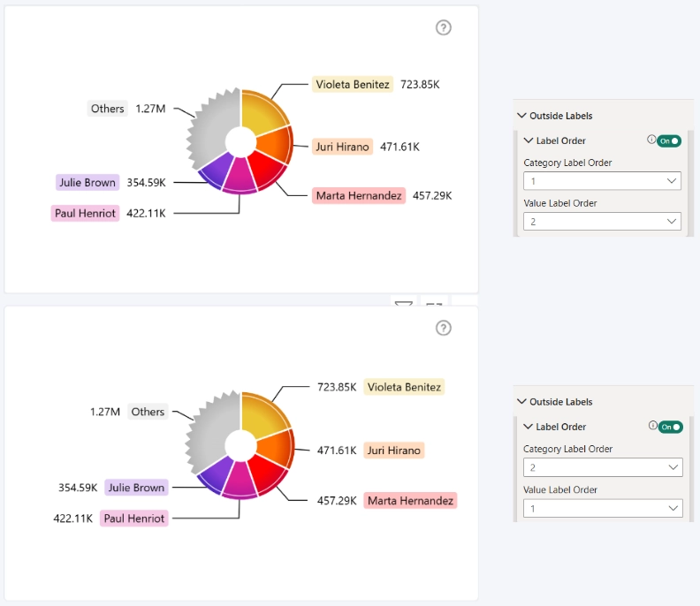Image resolution: width=700 pixels, height=606 pixels.
Task: Click 1.27M value in top chart
Action: [x=150, y=109]
